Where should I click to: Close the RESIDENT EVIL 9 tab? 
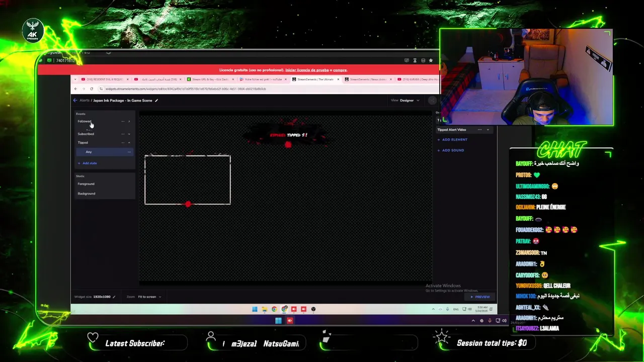coord(127,79)
